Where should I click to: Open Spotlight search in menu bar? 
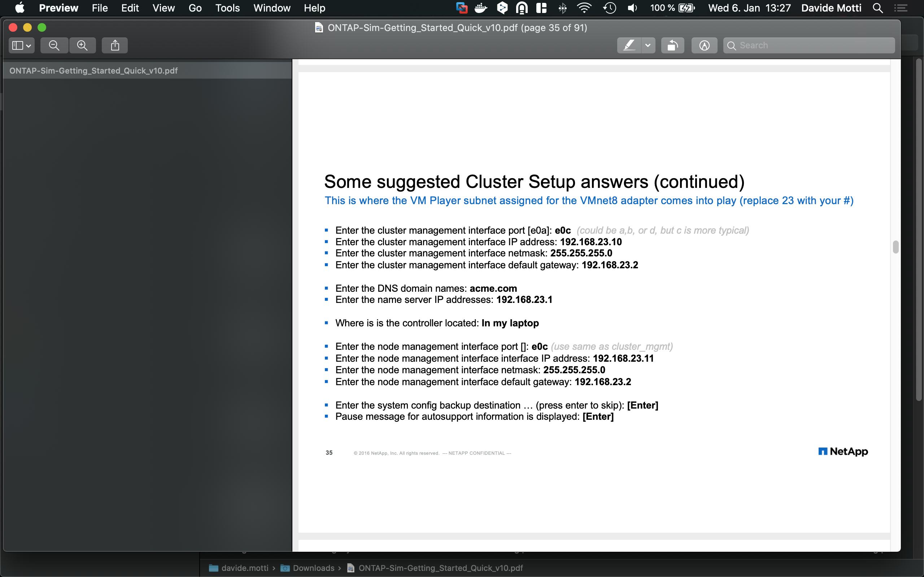click(878, 8)
